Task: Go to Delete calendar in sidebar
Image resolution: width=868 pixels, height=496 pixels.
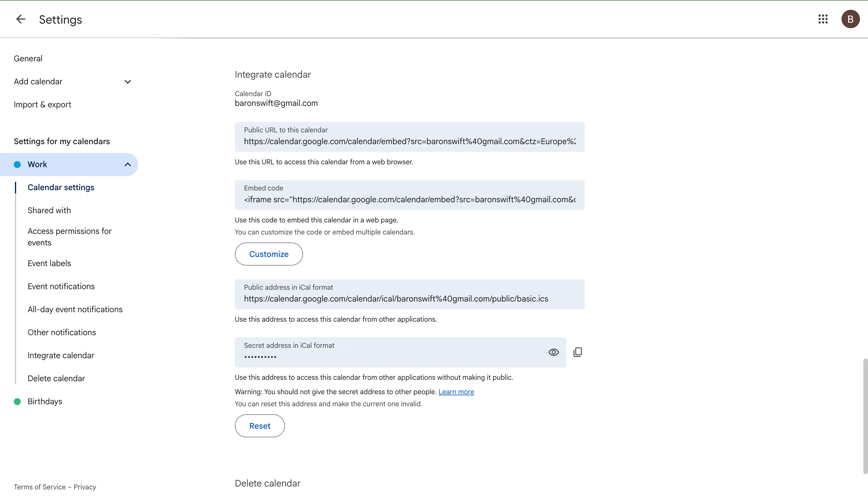Action: pyautogui.click(x=56, y=378)
